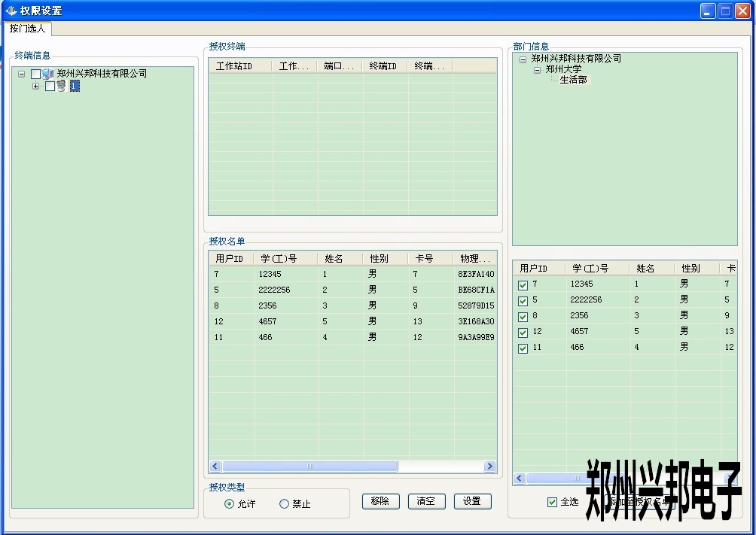The height and width of the screenshot is (535, 756).
Task: Select authorized row with 学号 2356
Action: pyautogui.click(x=353, y=305)
